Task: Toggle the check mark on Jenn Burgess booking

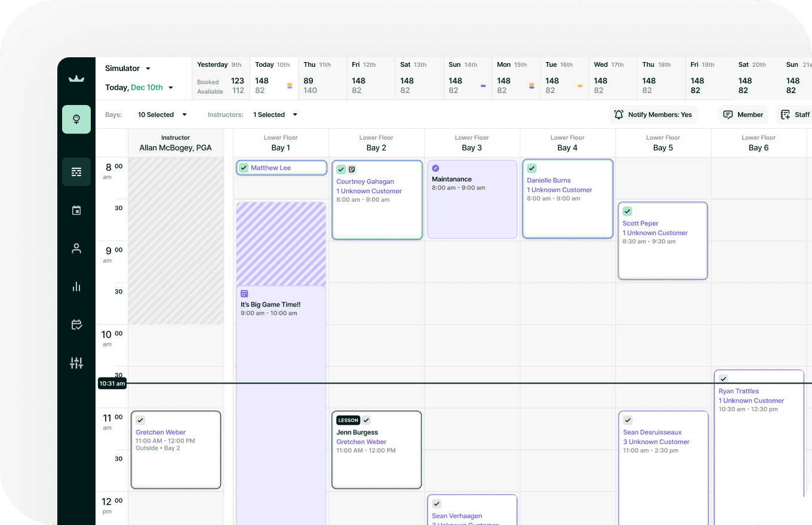Action: click(367, 420)
